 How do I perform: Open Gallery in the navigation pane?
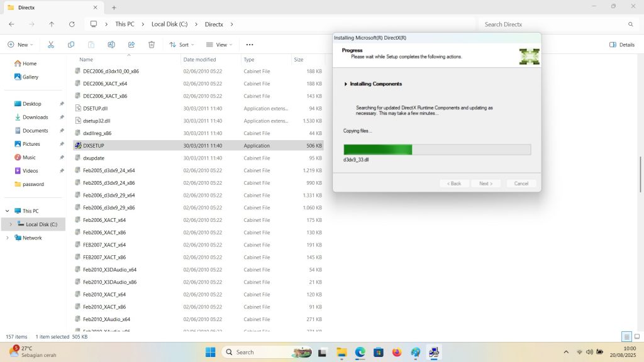click(x=26, y=77)
